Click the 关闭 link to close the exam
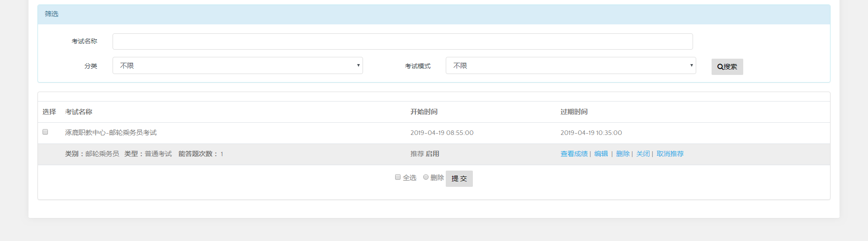 pyautogui.click(x=643, y=154)
